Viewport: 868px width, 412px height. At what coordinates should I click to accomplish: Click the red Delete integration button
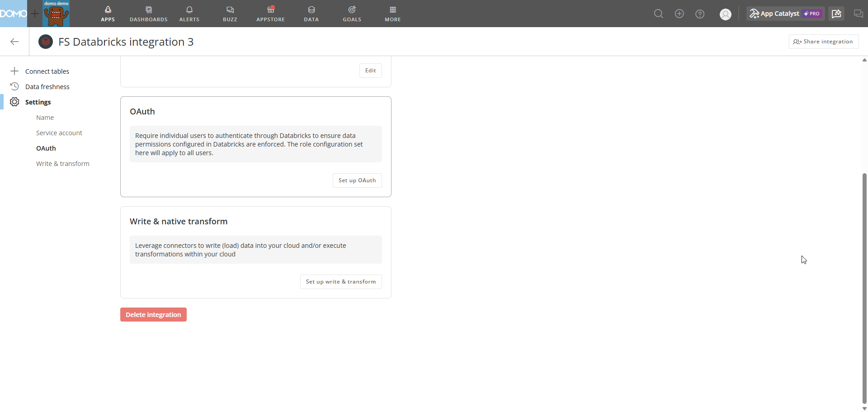pos(153,315)
